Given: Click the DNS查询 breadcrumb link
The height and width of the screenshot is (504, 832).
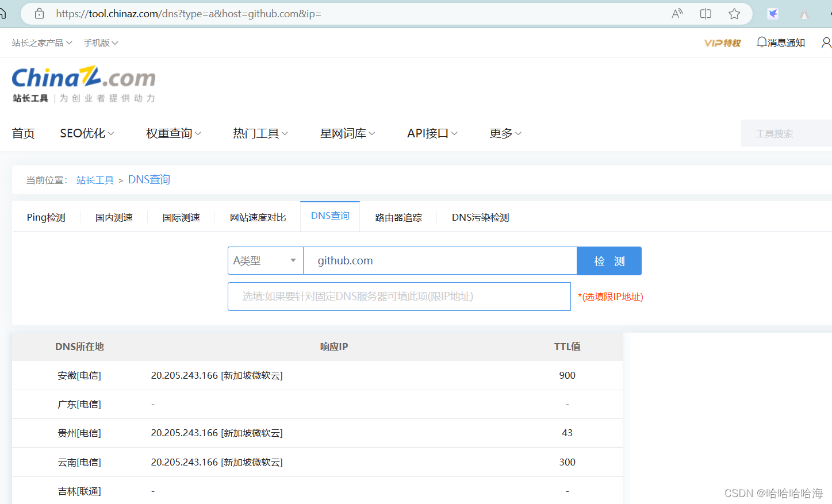Looking at the screenshot, I should 149,180.
